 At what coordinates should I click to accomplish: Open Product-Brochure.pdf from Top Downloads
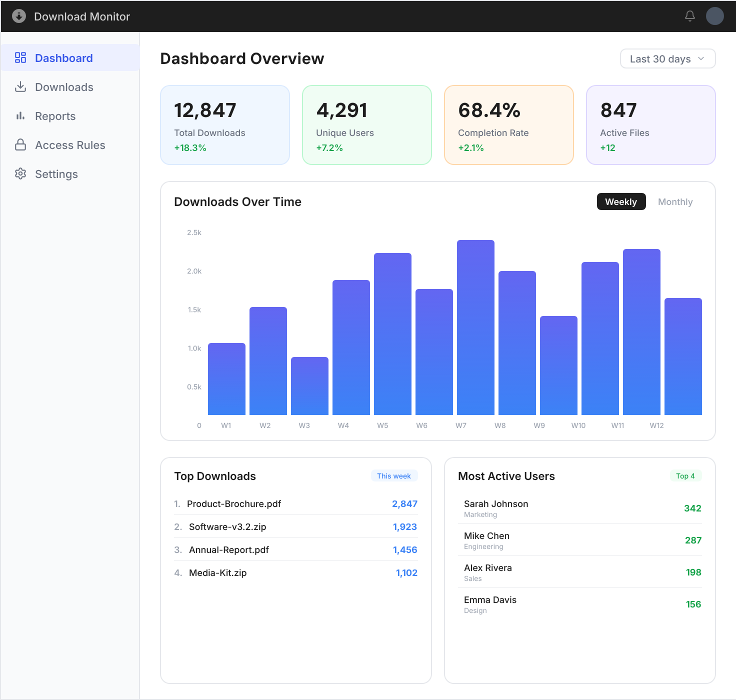(233, 503)
